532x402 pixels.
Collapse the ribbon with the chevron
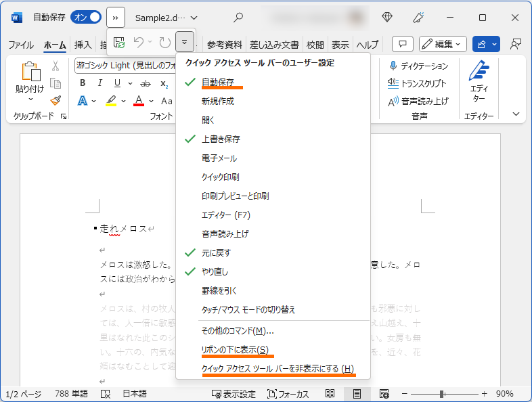tap(516, 114)
